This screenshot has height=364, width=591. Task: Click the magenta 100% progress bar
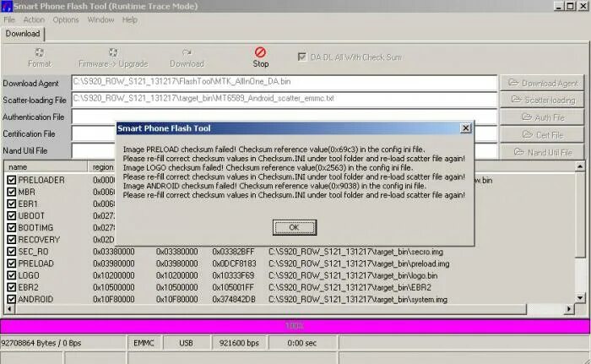click(x=295, y=326)
